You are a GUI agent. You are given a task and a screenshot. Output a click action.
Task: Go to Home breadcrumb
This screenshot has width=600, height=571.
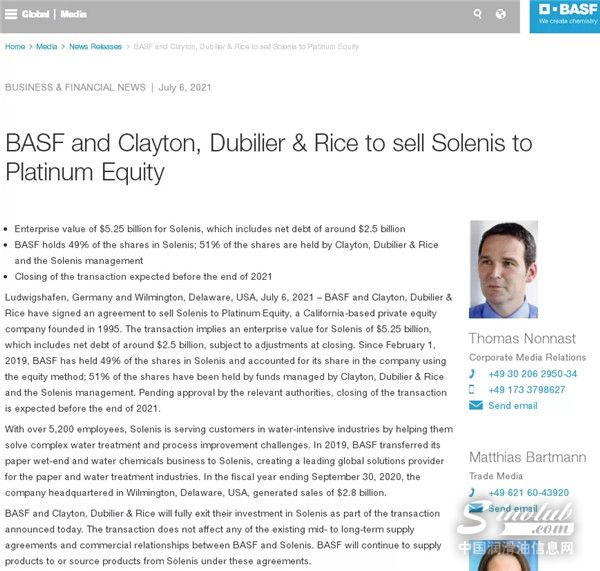pyautogui.click(x=15, y=47)
